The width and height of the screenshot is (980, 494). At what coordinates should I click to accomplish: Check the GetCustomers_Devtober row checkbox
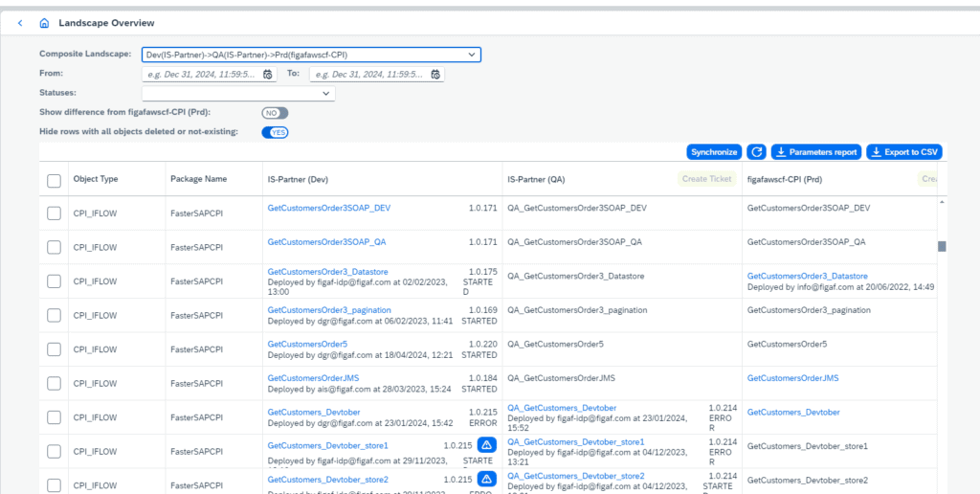[55, 417]
